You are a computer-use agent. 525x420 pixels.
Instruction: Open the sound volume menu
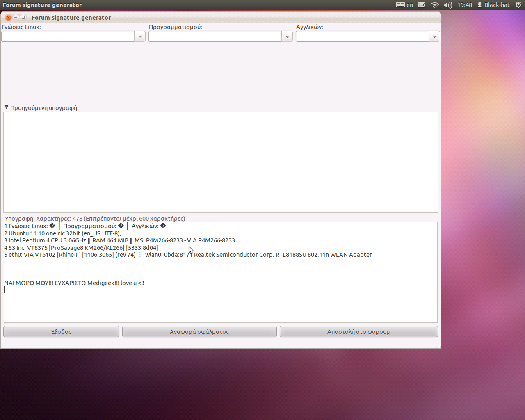448,5
